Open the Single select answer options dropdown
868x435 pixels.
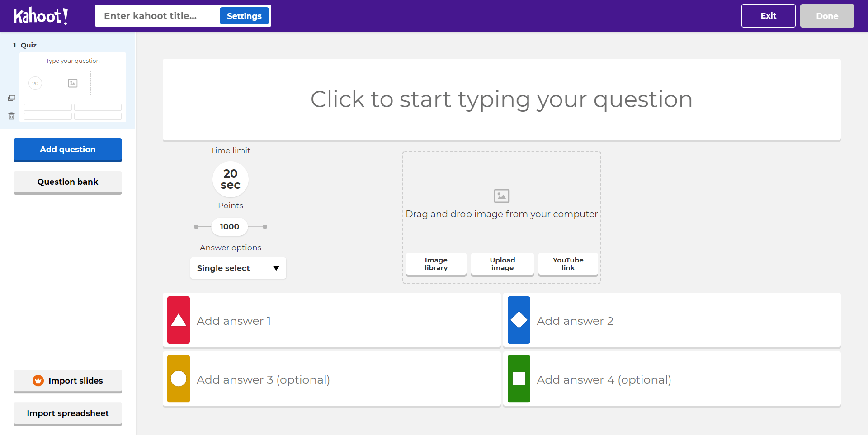click(x=238, y=268)
